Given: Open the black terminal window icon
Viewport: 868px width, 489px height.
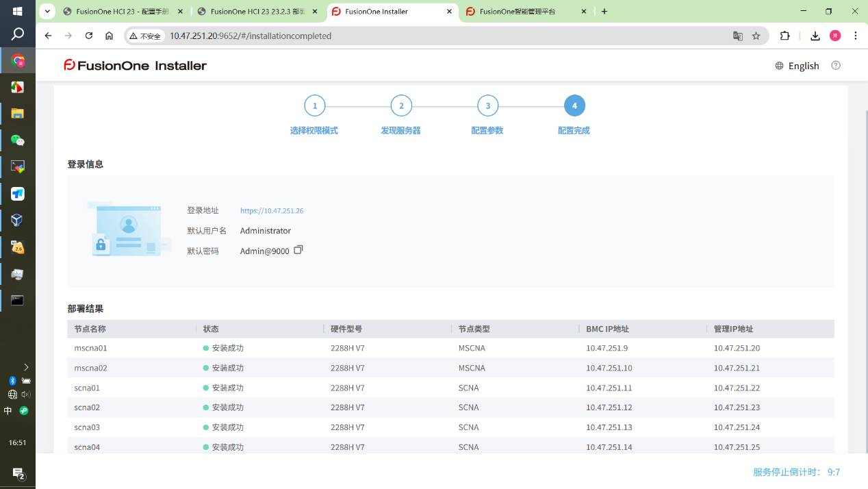Looking at the screenshot, I should pyautogui.click(x=18, y=300).
